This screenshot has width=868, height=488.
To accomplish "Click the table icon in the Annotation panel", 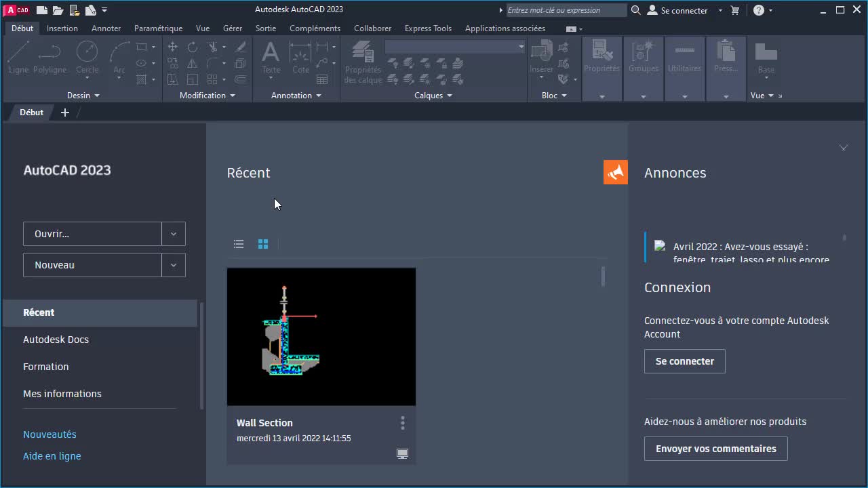I will pos(322,79).
